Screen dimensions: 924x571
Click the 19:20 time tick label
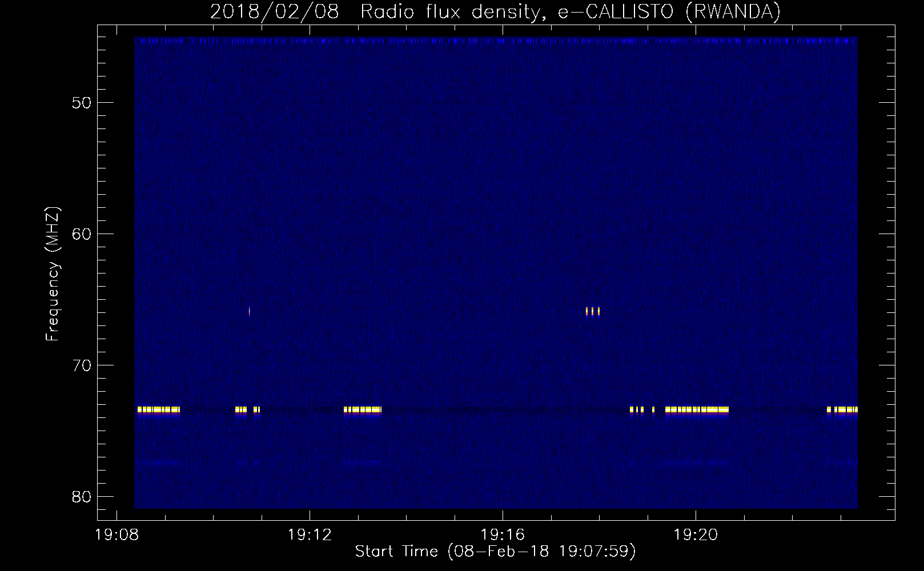pyautogui.click(x=696, y=535)
